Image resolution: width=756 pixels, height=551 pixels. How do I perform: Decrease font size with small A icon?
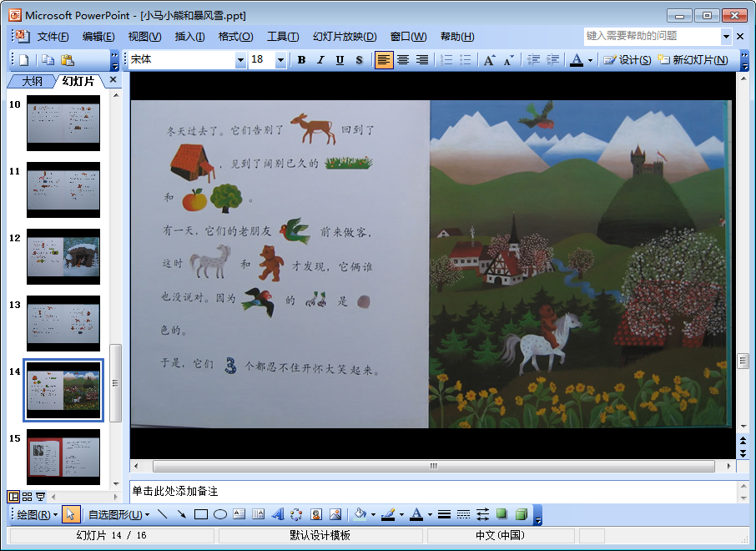(509, 60)
